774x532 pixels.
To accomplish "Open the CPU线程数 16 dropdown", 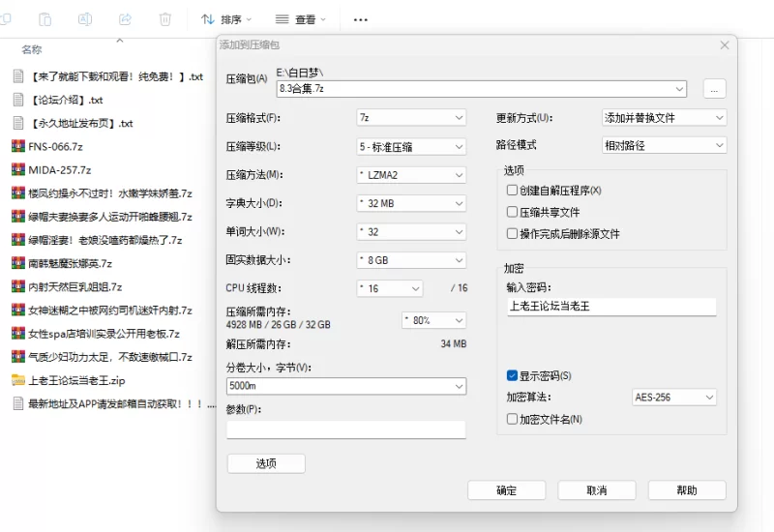I will coord(390,288).
